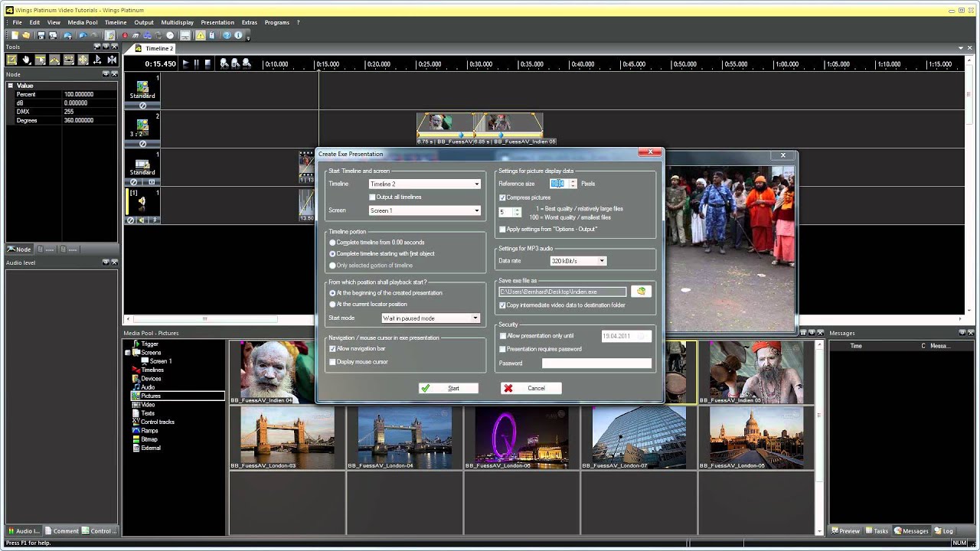This screenshot has width=980, height=551.
Task: Switch to the Log tab
Action: pos(943,530)
